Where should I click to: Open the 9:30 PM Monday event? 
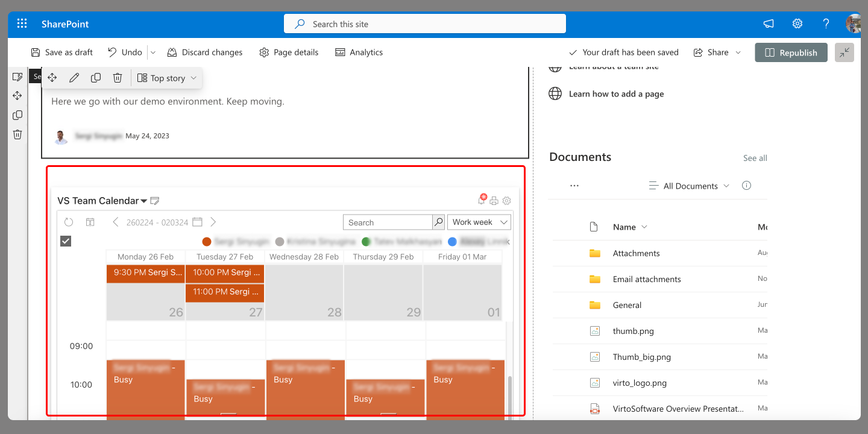(x=146, y=272)
